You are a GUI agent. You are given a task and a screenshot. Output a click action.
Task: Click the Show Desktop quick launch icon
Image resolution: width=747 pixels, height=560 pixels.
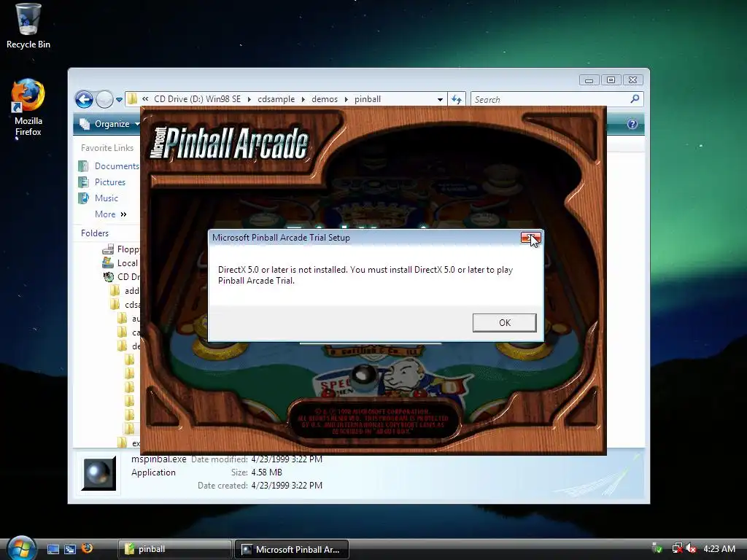53,549
